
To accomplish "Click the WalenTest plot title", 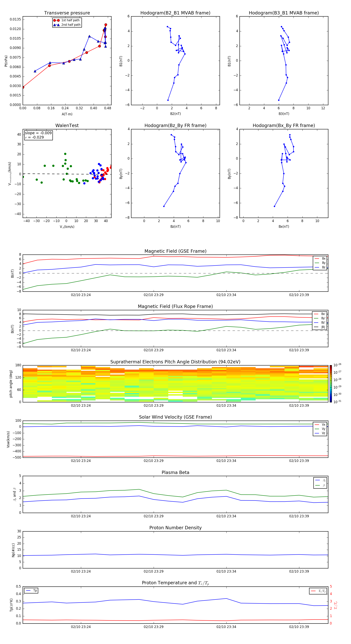I will point(67,125).
